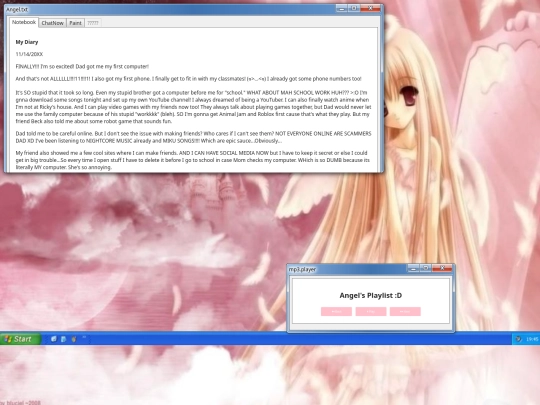Click the "My Diary" heading
This screenshot has height=405, width=540.
tap(27, 42)
